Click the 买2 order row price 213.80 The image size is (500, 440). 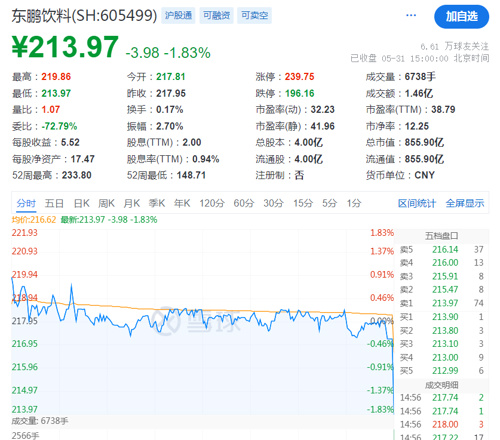point(445,330)
